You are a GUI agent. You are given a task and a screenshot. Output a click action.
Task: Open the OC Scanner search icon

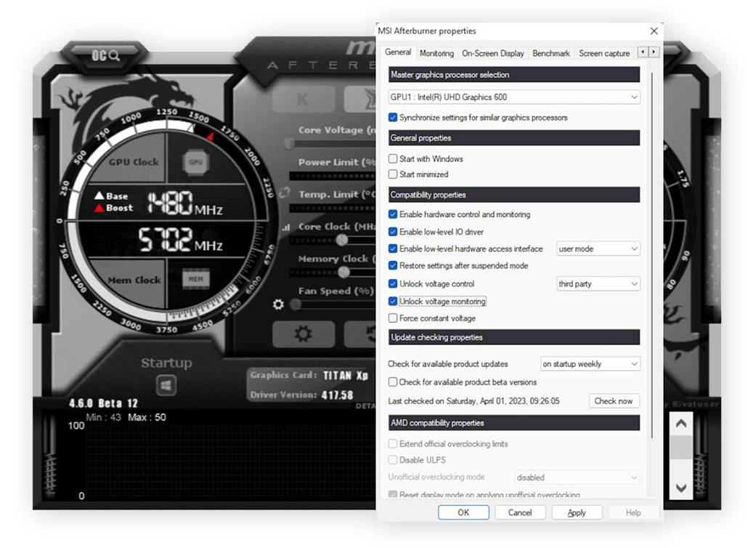click(105, 55)
